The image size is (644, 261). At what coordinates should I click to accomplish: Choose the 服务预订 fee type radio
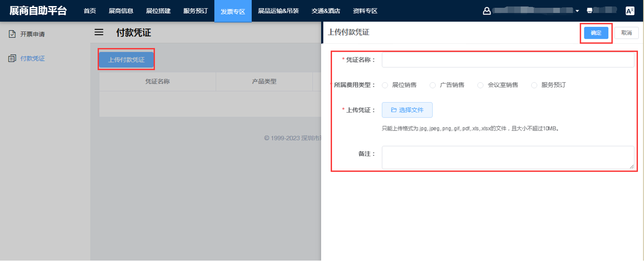[x=534, y=85]
